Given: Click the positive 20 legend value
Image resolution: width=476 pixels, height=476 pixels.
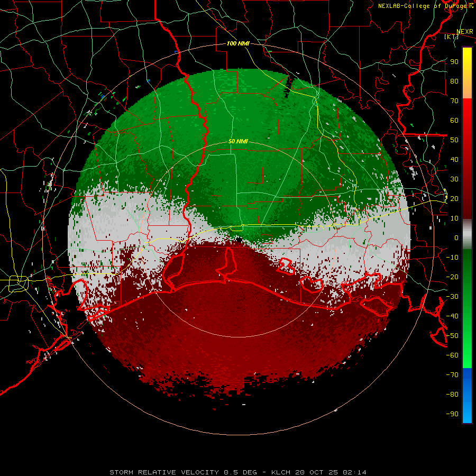Looking at the screenshot, I should [454, 199].
